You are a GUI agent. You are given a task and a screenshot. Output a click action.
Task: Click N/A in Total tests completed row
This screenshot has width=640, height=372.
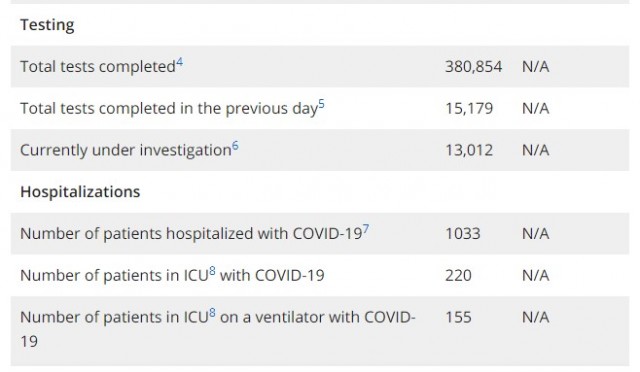pyautogui.click(x=536, y=67)
